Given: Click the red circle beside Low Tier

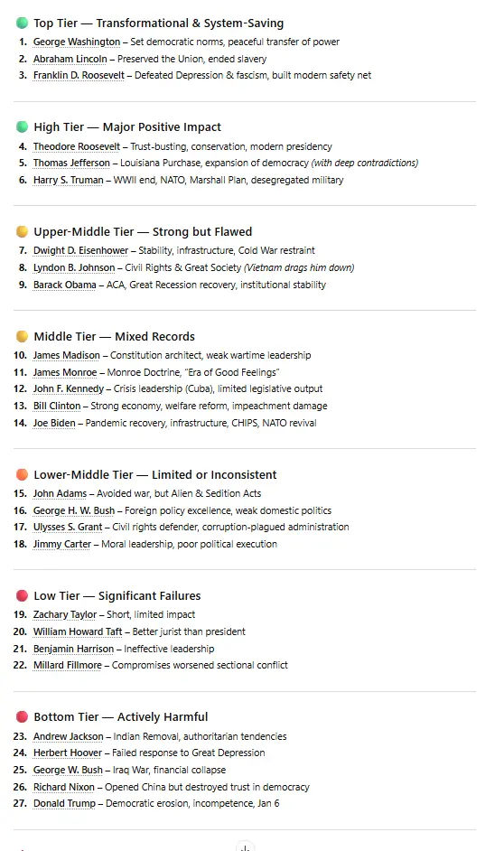Looking at the screenshot, I should tap(23, 595).
